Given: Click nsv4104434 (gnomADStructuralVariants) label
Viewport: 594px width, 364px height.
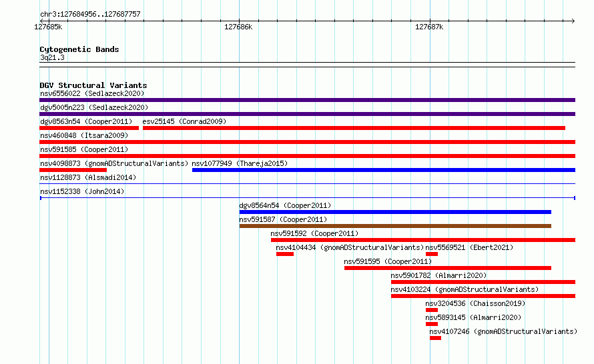Looking at the screenshot, I should pyautogui.click(x=350, y=247).
